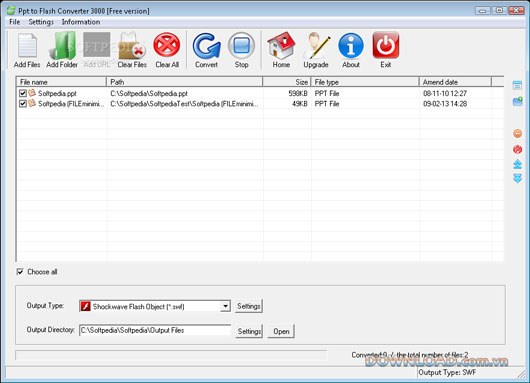Screen dimensions: 530x383
Task: Open the File menu
Action: [x=15, y=22]
